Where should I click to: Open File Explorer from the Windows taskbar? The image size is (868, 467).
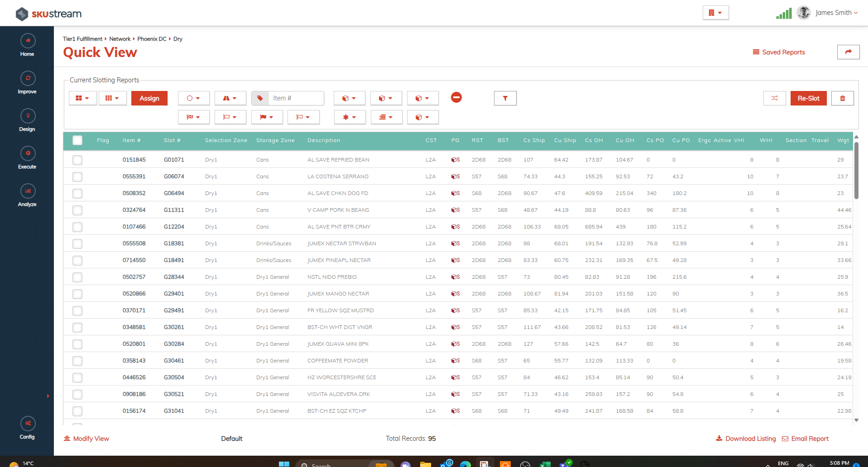tap(425, 464)
